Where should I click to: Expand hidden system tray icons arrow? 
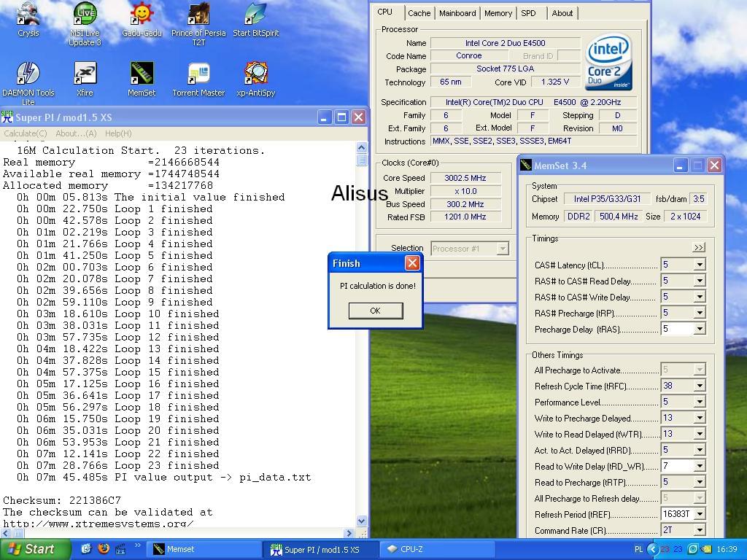click(x=653, y=549)
